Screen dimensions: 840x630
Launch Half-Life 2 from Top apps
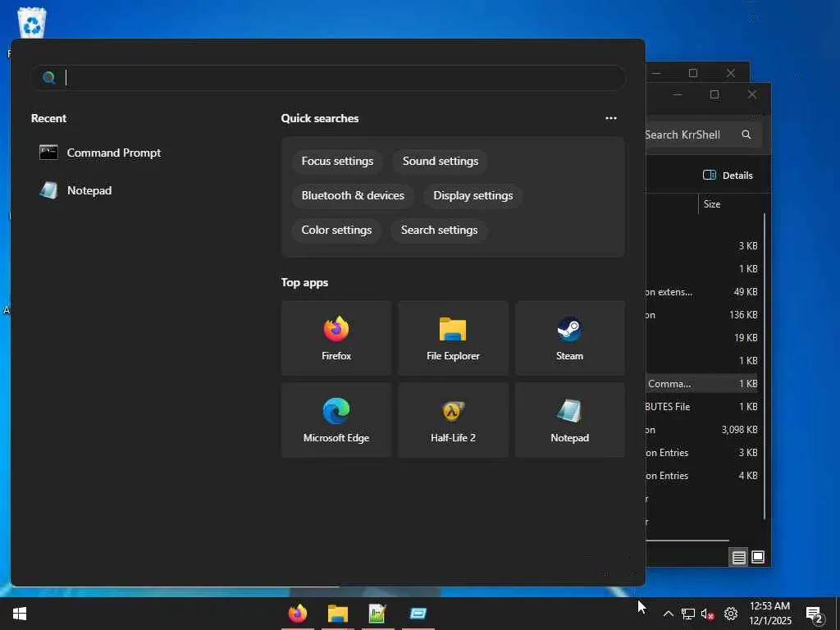coord(453,420)
